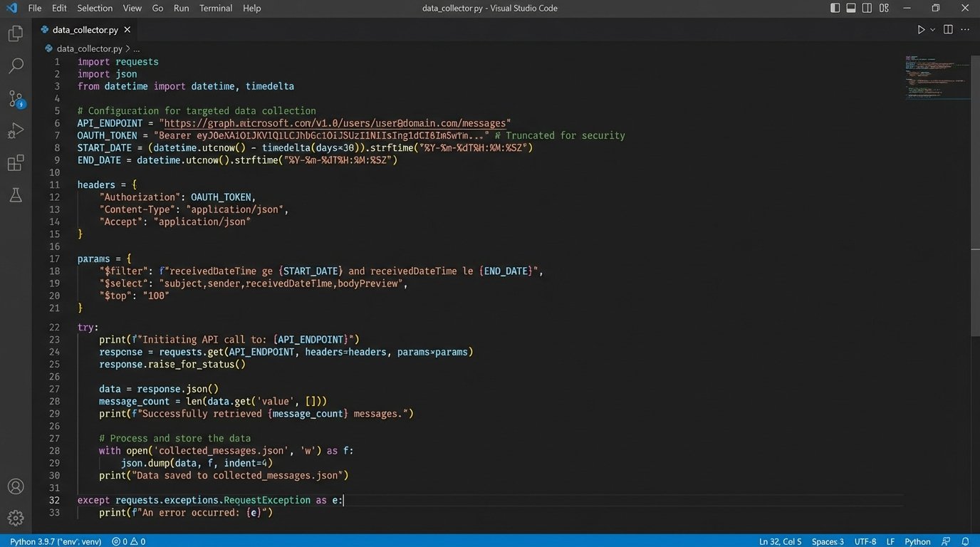Expand the run button dropdown arrow
980x547 pixels.
pyautogui.click(x=932, y=30)
